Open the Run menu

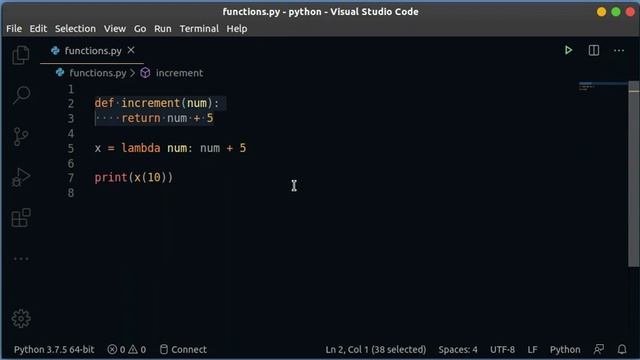point(162,29)
